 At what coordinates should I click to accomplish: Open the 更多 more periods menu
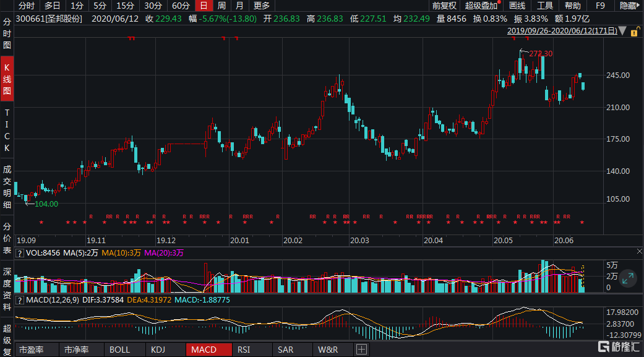coord(262,6)
